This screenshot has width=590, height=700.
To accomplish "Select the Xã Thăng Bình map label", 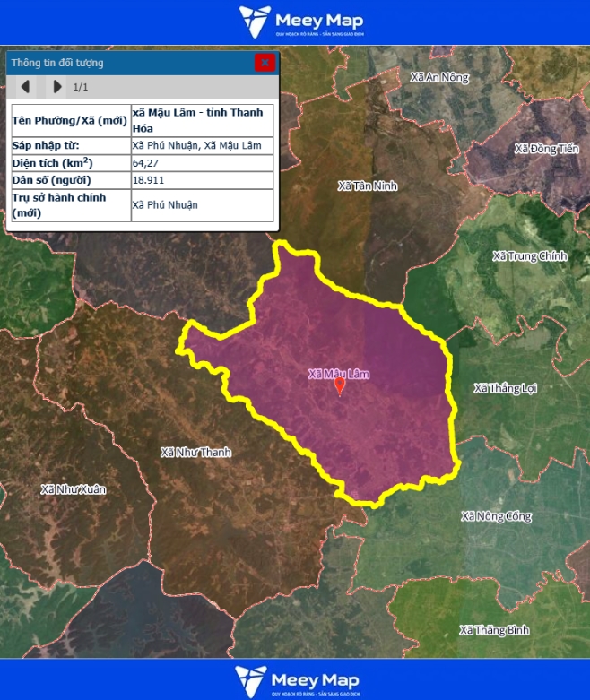I will coord(494,630).
